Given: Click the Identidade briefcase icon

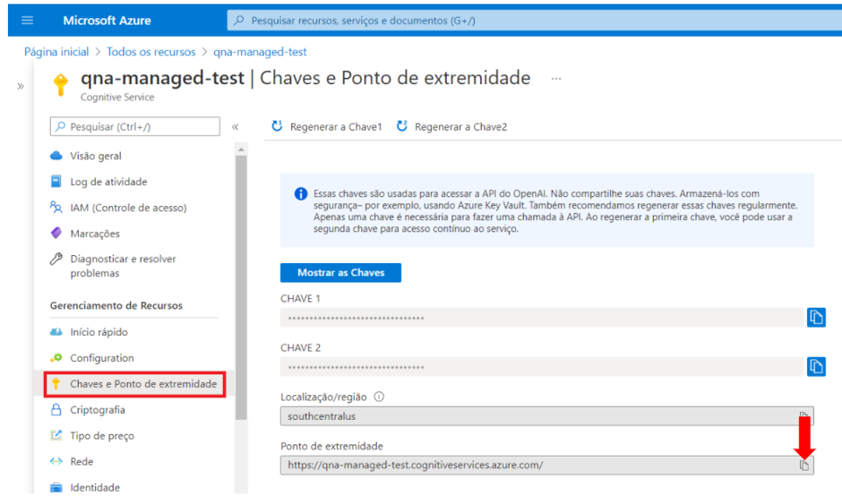Looking at the screenshot, I should 56,487.
